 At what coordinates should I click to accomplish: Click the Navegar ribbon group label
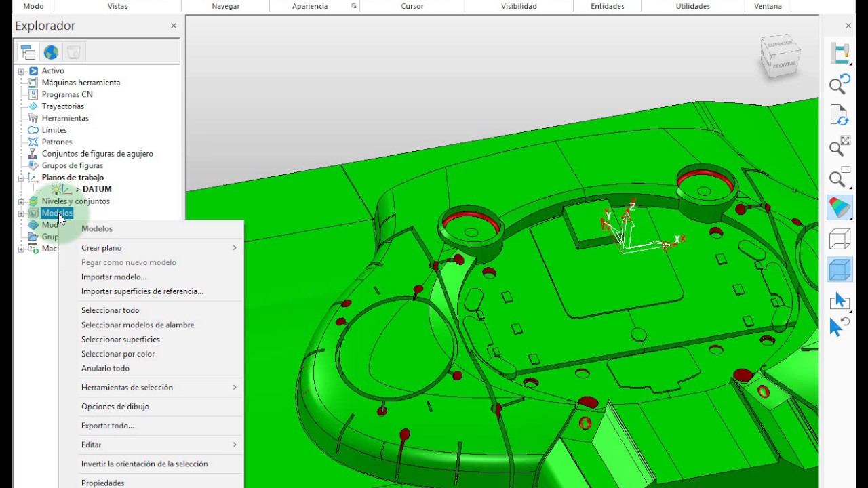225,6
